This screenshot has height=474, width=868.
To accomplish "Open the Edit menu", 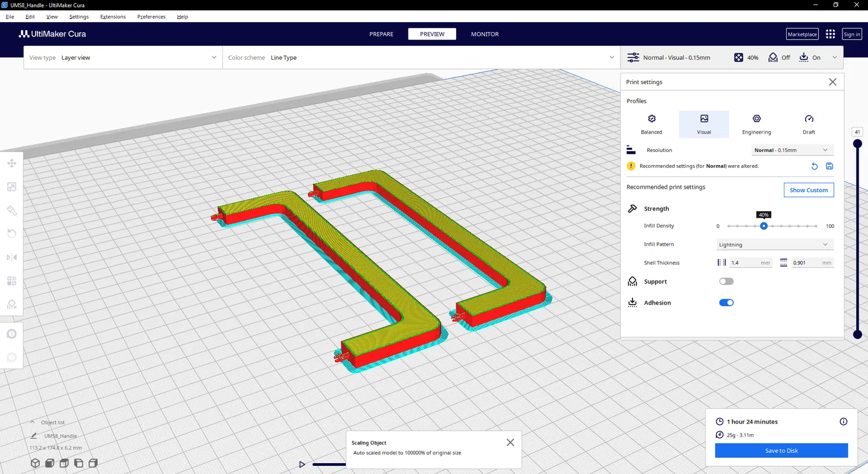I will tap(30, 17).
